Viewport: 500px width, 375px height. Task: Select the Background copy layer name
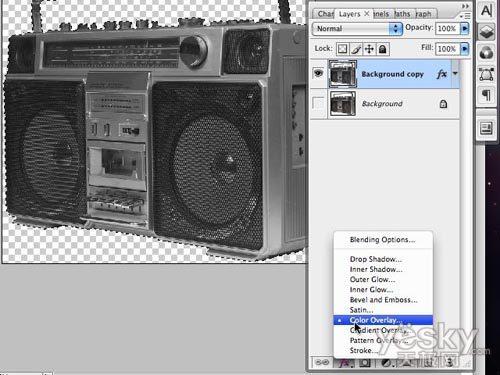click(392, 74)
